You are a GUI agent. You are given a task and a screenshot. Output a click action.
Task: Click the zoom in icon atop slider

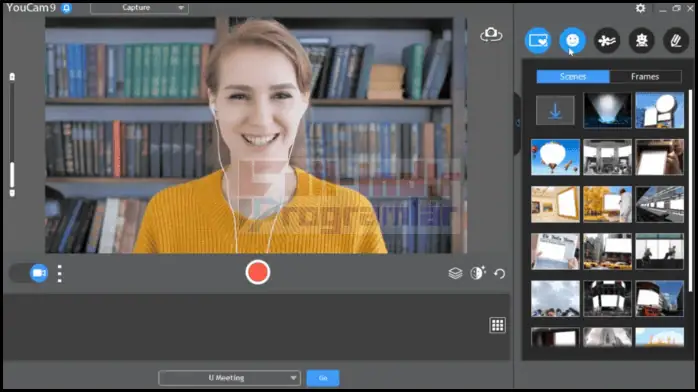pyautogui.click(x=12, y=77)
